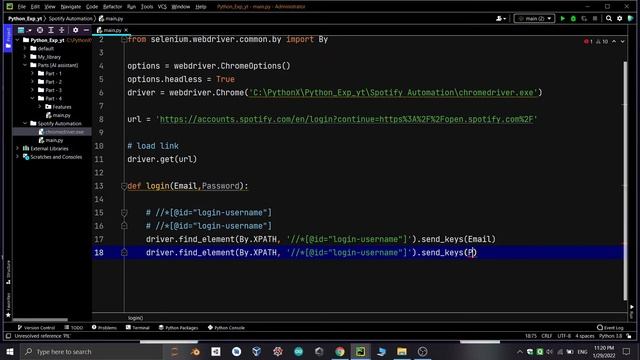Toggle the Project tool window side tab
Image resolution: width=640 pixels, height=360 pixels.
8,38
